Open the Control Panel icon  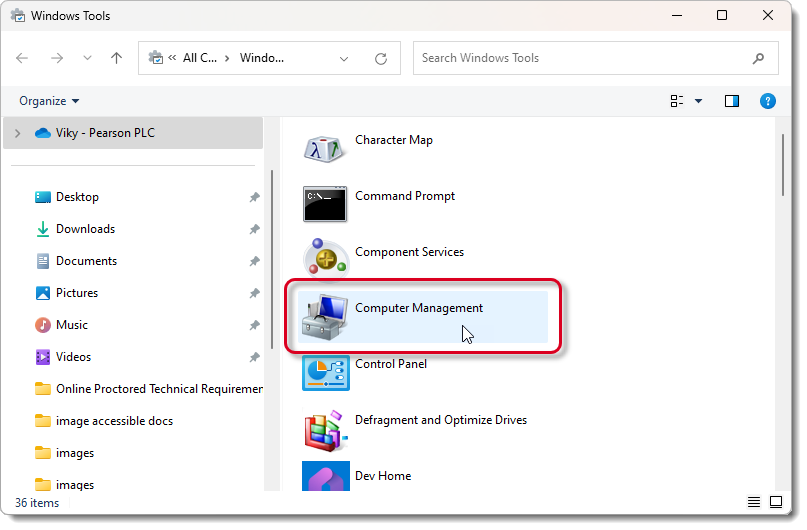click(x=328, y=375)
